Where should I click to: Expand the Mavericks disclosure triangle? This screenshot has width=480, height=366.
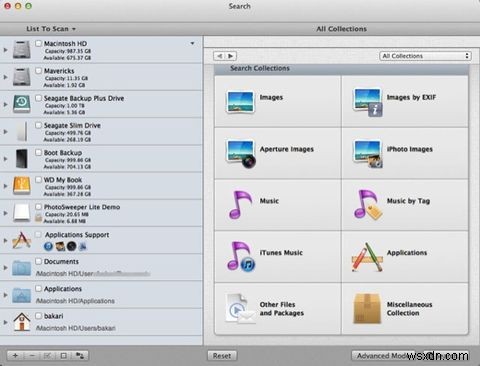point(5,77)
